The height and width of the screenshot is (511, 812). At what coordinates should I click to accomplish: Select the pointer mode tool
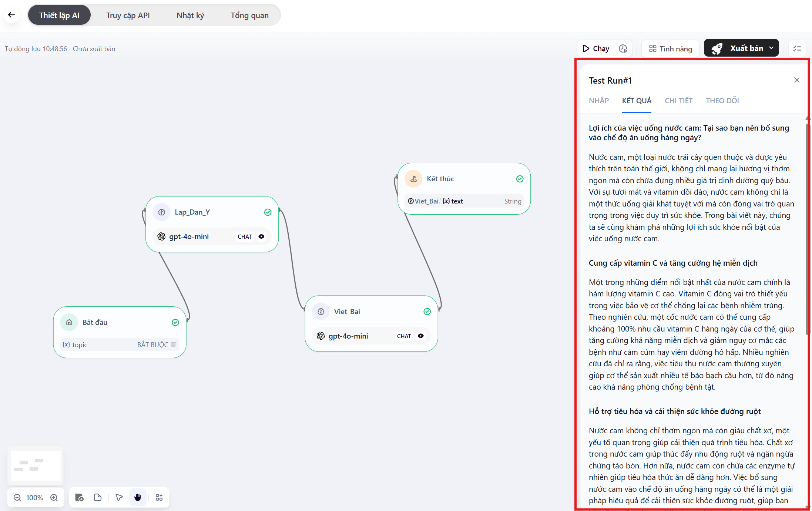(119, 498)
